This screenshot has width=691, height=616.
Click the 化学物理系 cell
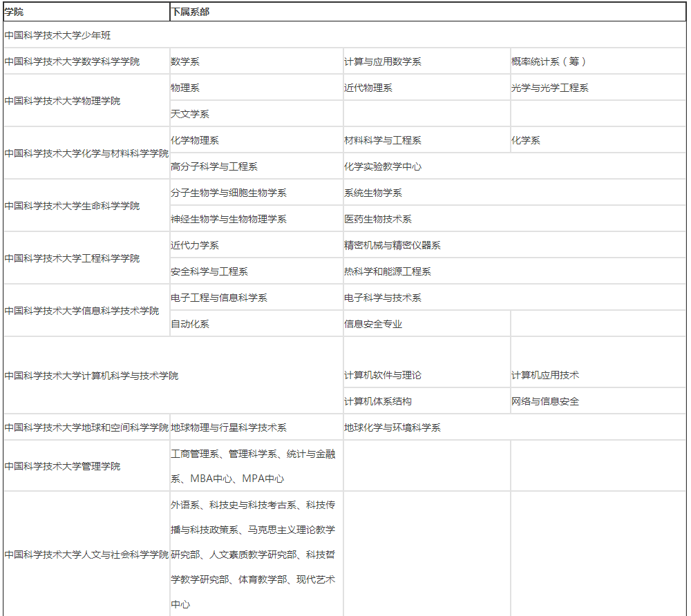coord(256,140)
